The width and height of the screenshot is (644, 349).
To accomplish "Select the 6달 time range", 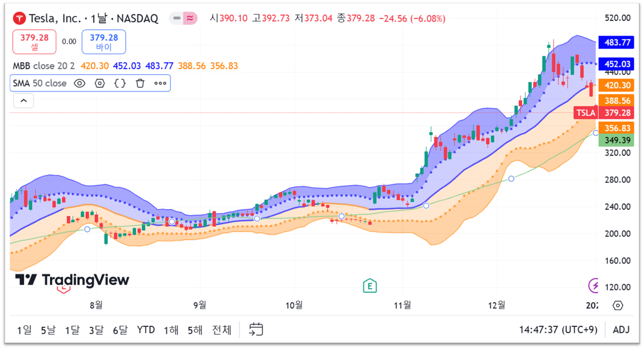I will pyautogui.click(x=120, y=330).
